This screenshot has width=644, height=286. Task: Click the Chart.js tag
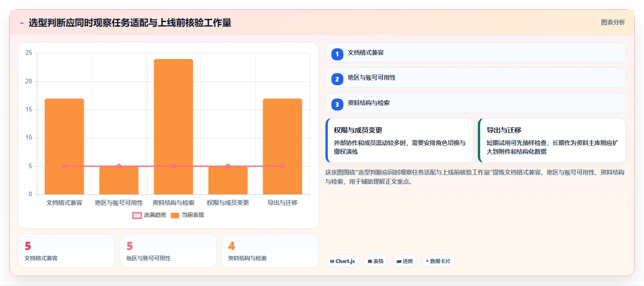(x=342, y=261)
